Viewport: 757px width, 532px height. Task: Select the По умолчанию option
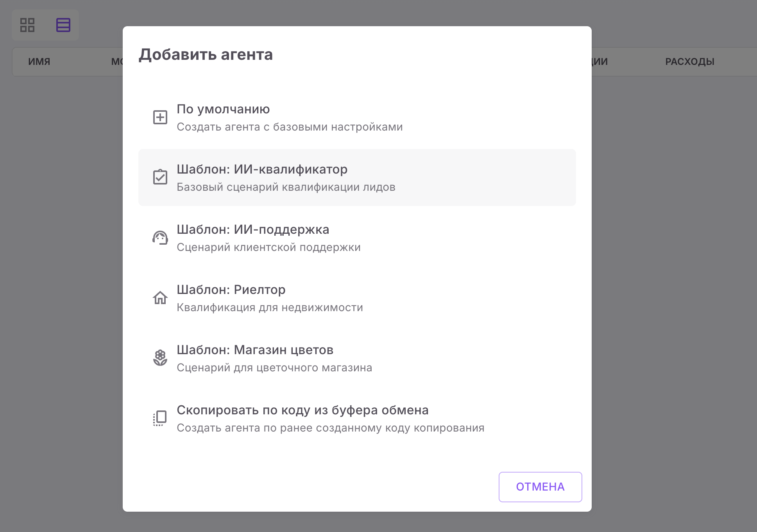pyautogui.click(x=223, y=109)
